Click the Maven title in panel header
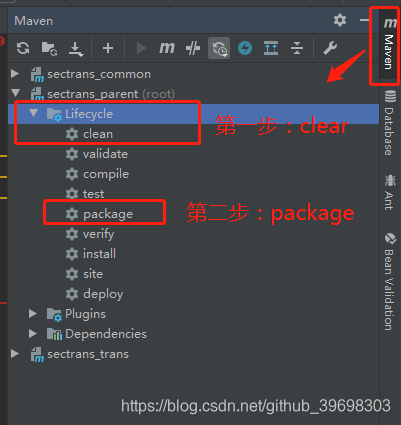Screen dimensions: 401x425 pyautogui.click(x=34, y=21)
